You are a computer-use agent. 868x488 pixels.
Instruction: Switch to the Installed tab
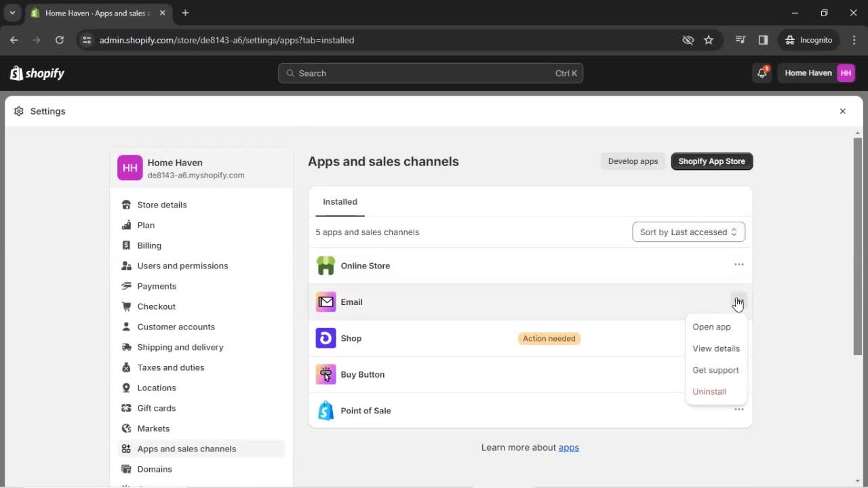pos(340,202)
